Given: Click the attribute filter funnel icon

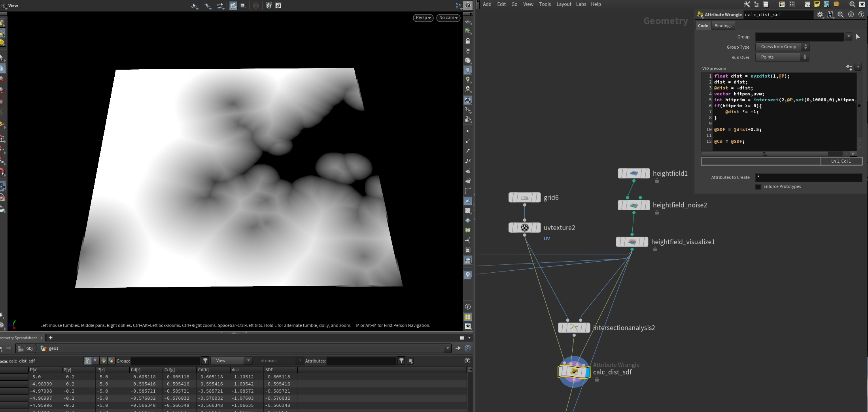Looking at the screenshot, I should (x=401, y=361).
